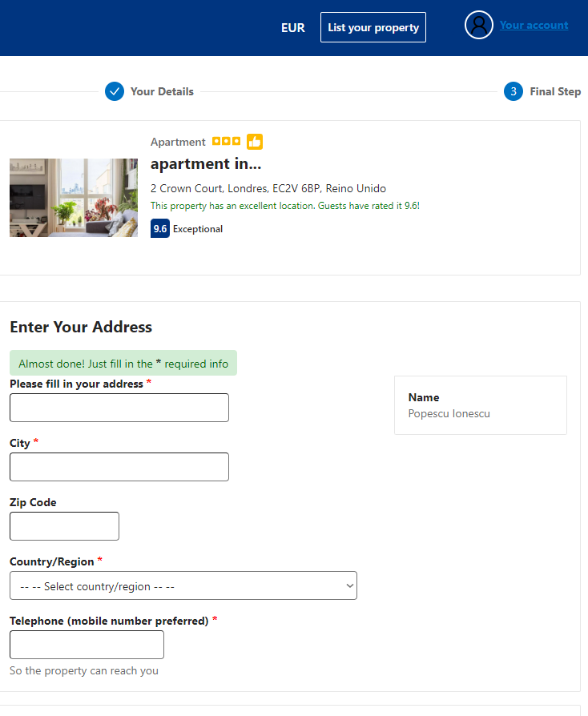588x716 pixels.
Task: Click the 9.6 review score badge
Action: (160, 229)
